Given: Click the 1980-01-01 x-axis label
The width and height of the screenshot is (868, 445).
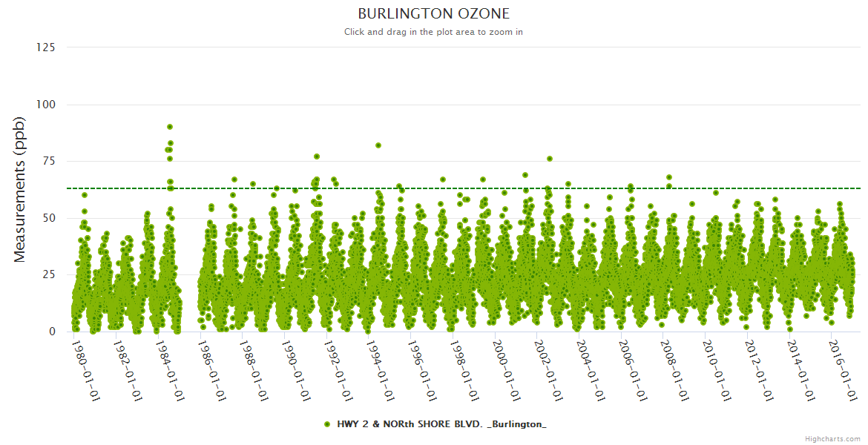Looking at the screenshot, I should tap(87, 370).
